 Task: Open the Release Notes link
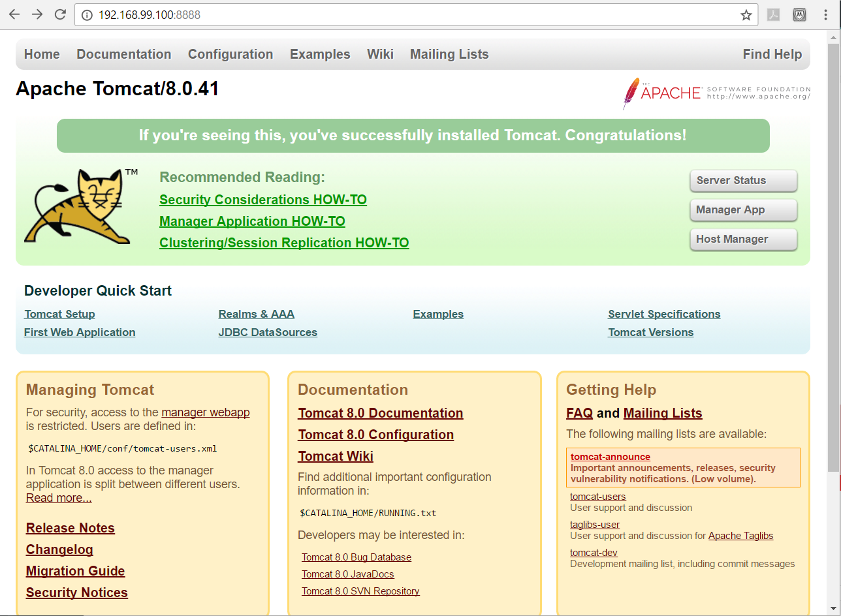point(71,528)
